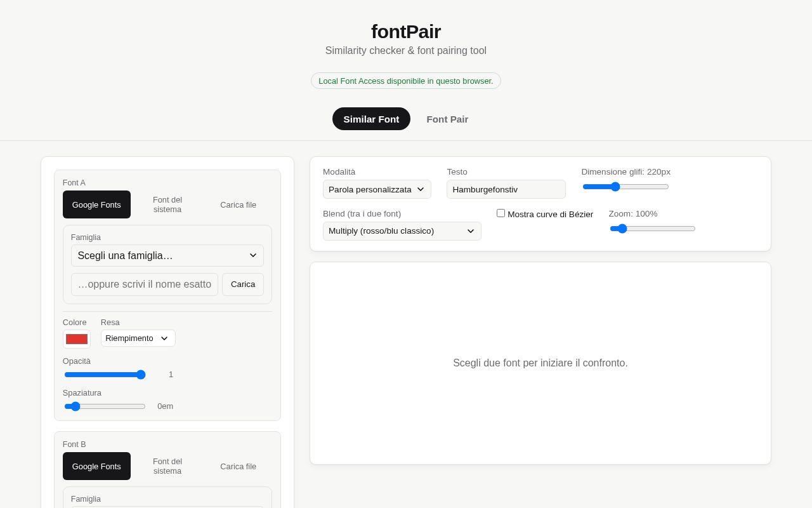Click the Dimensione glifi slider
This screenshot has width=812, height=508.
(x=625, y=187)
